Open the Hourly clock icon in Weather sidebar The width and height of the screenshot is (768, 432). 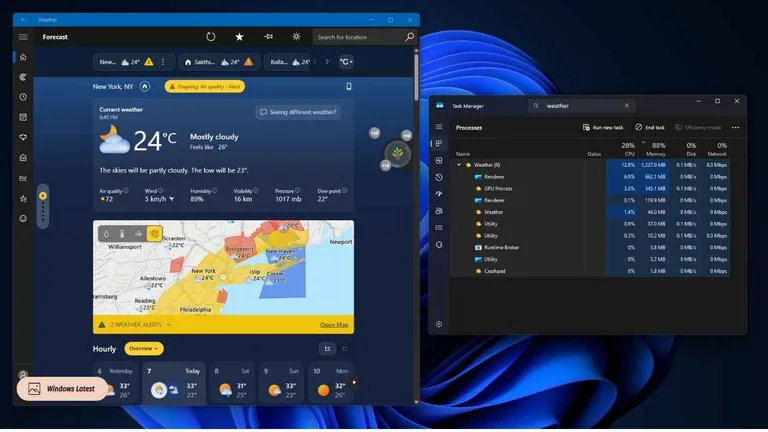click(23, 97)
